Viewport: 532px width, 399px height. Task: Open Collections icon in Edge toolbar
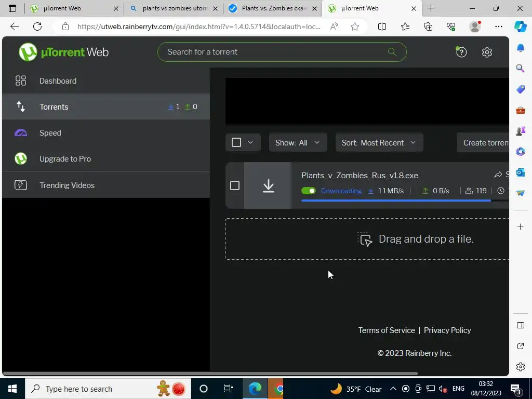click(428, 26)
